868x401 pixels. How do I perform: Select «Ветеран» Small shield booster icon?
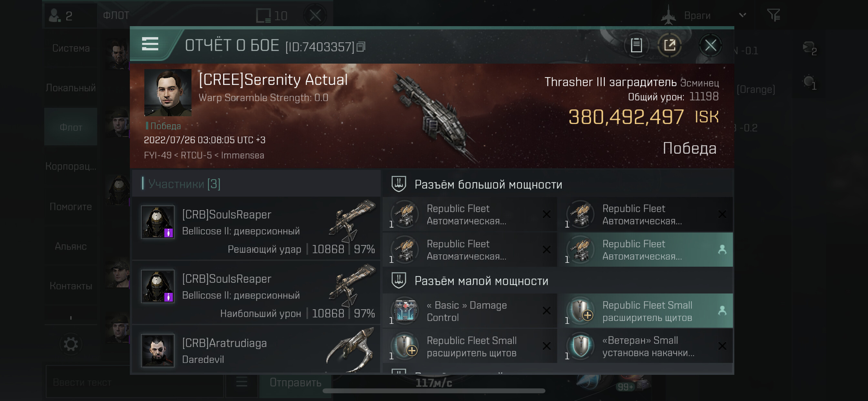581,346
